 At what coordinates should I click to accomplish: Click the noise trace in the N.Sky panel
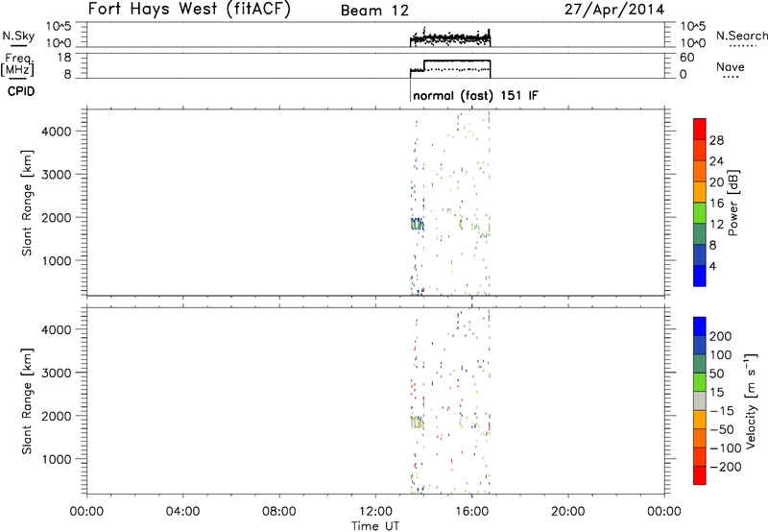[x=450, y=38]
